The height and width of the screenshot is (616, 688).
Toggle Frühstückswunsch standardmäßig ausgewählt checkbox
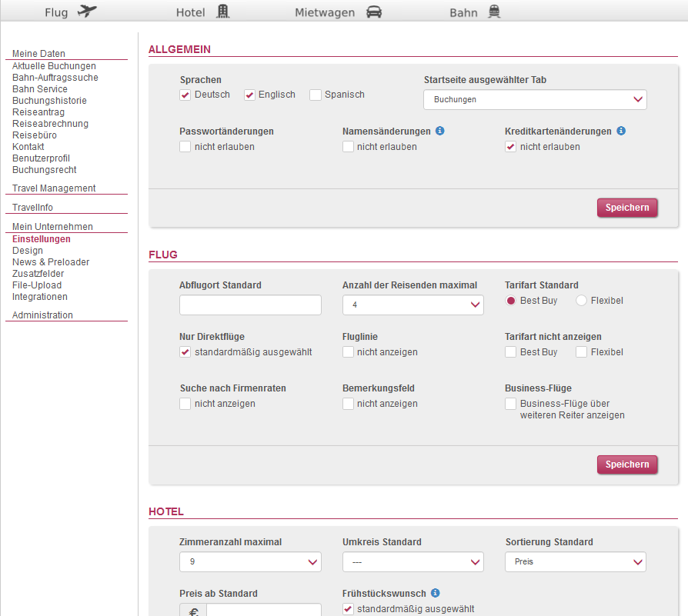click(348, 608)
